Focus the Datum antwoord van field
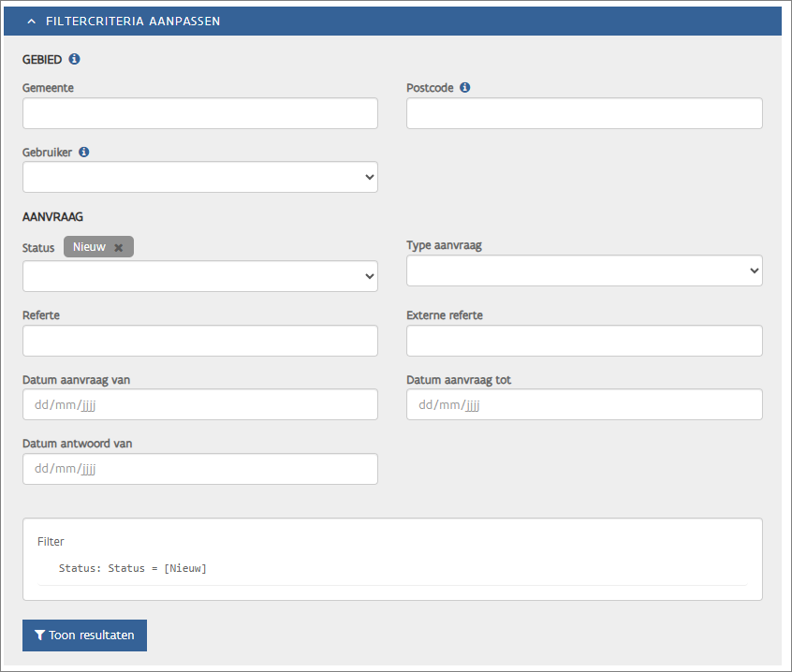Viewport: 792px width, 672px height. pyautogui.click(x=199, y=469)
